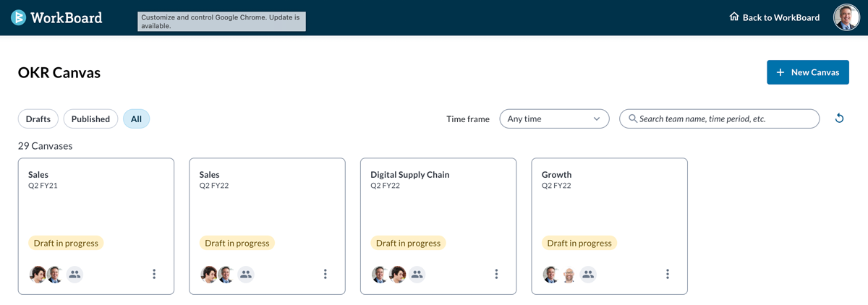Open more options on Growth card

click(667, 274)
